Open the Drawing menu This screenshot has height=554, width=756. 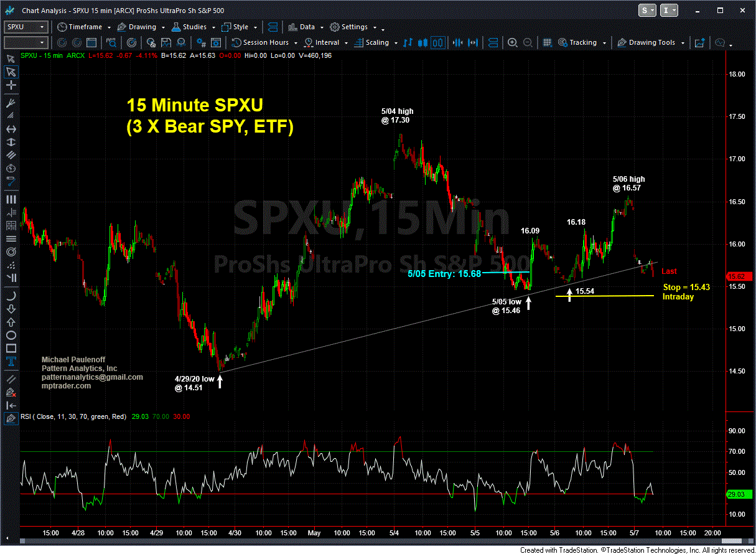coord(141,27)
